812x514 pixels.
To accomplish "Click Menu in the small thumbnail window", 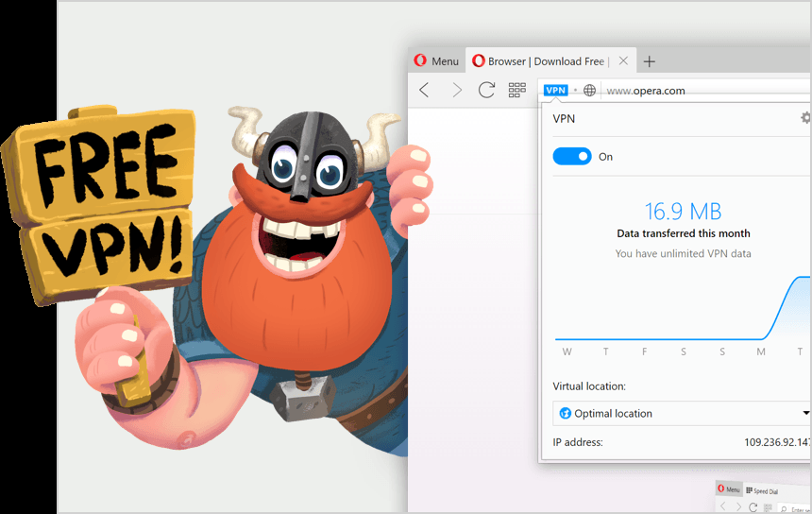I will tap(729, 489).
